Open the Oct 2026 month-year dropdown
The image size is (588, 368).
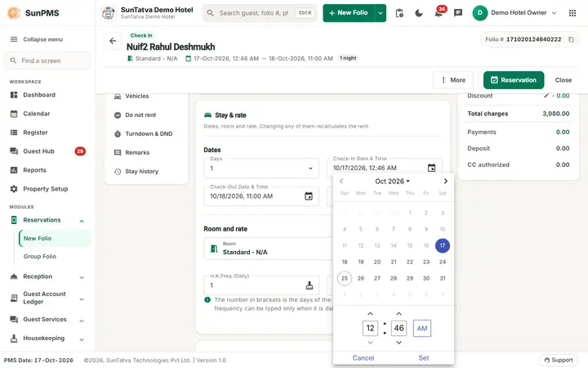(392, 182)
